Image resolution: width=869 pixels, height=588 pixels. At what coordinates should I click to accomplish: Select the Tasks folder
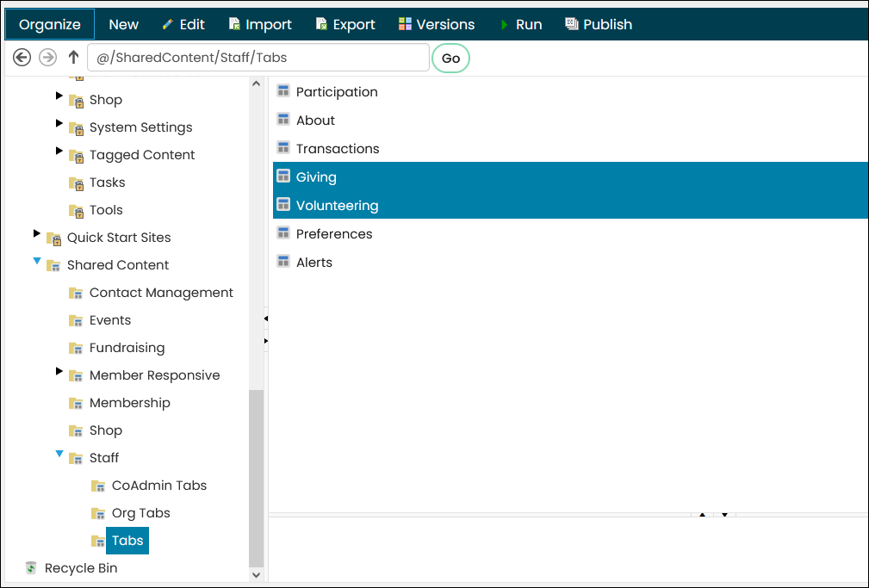pyautogui.click(x=108, y=183)
